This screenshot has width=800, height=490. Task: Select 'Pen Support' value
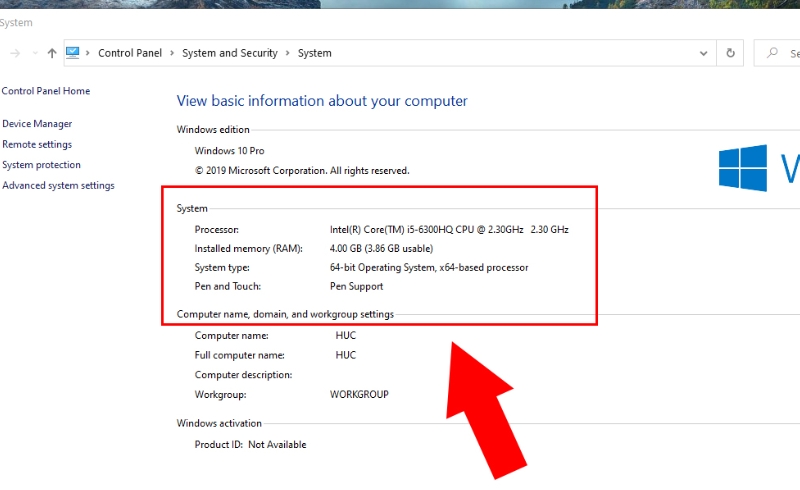[x=356, y=286]
